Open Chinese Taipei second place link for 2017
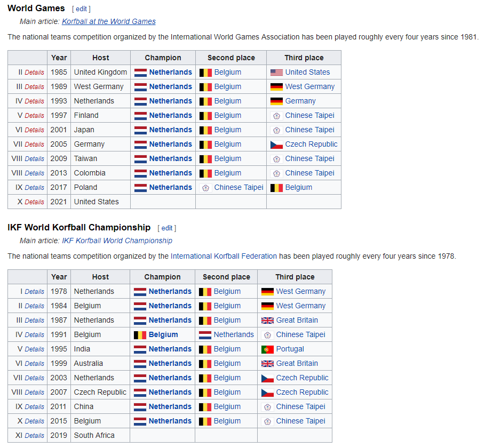This screenshot has width=485, height=448. (x=239, y=187)
